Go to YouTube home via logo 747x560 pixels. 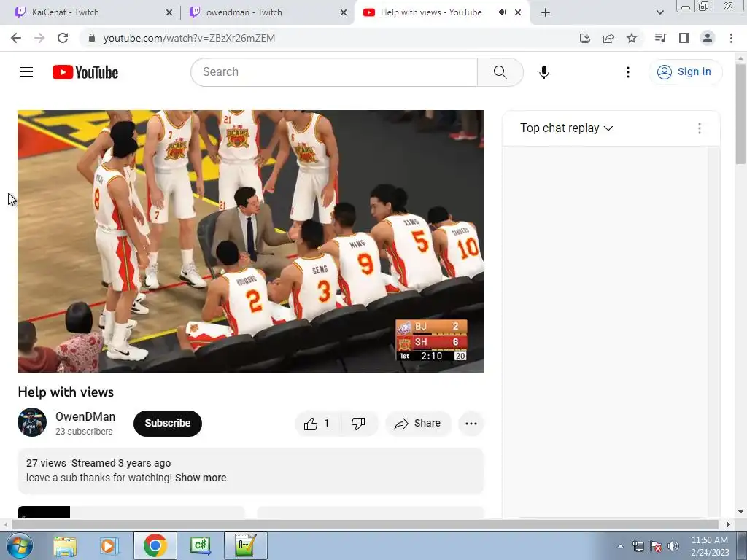point(85,72)
